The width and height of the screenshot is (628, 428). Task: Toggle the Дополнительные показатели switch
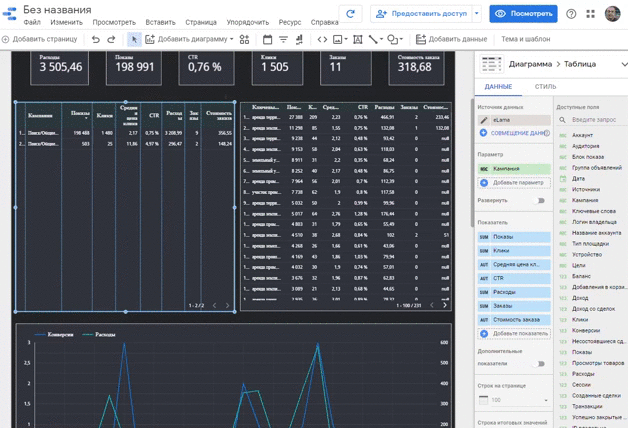[x=541, y=364]
